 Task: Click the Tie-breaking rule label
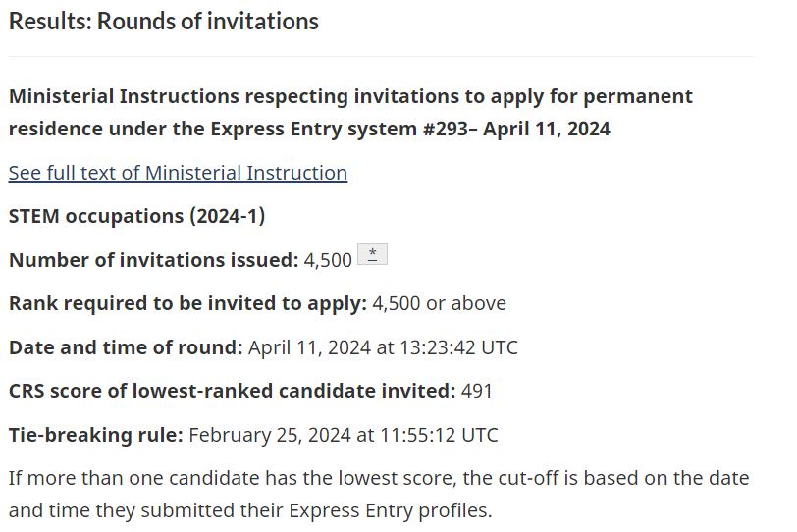tap(95, 435)
